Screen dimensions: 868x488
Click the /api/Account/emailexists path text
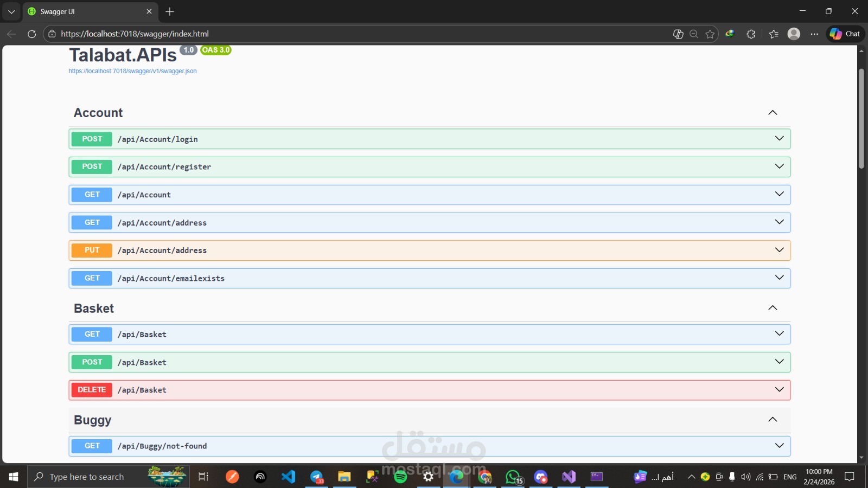171,279
